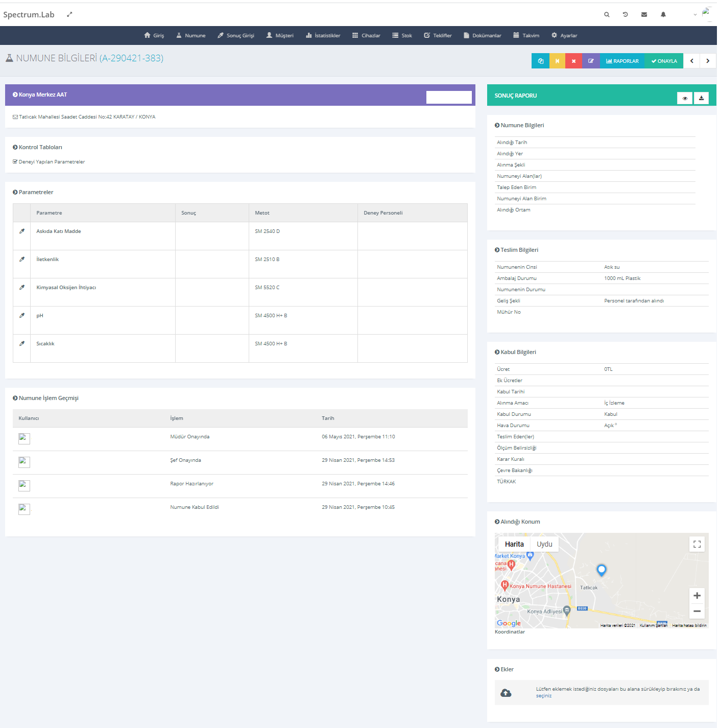
Task: Click the yellow step-back icon button
Action: click(x=557, y=61)
